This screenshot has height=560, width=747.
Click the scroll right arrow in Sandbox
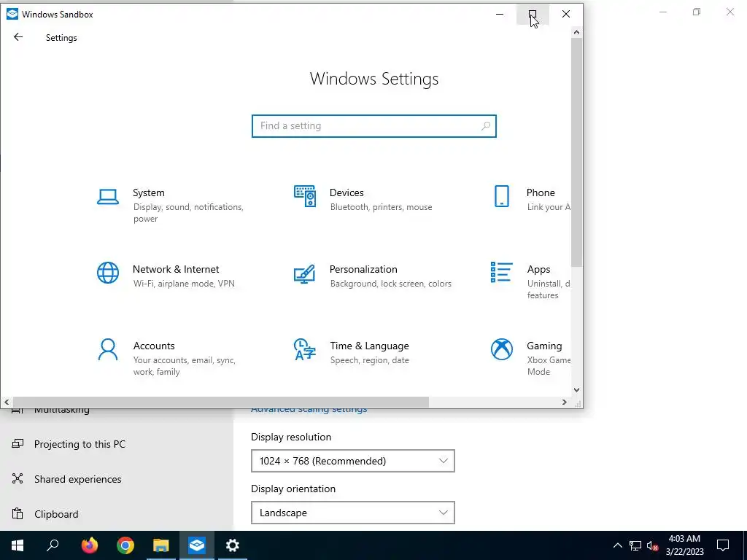565,402
